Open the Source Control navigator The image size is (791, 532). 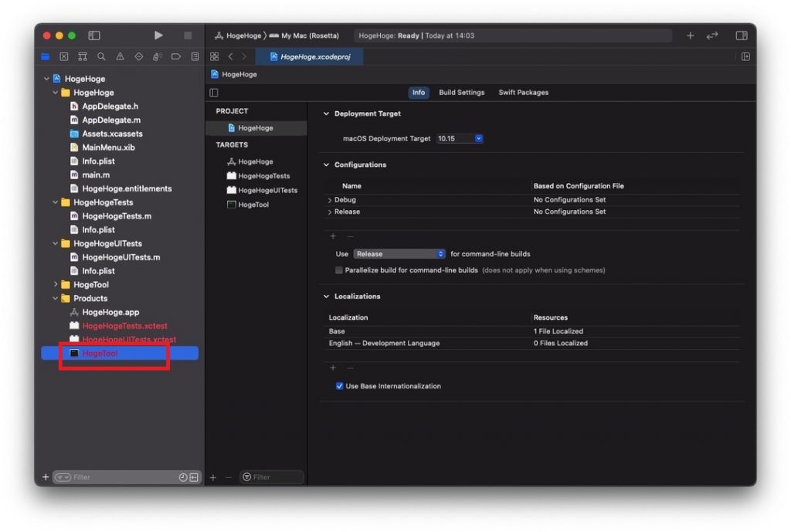64,56
